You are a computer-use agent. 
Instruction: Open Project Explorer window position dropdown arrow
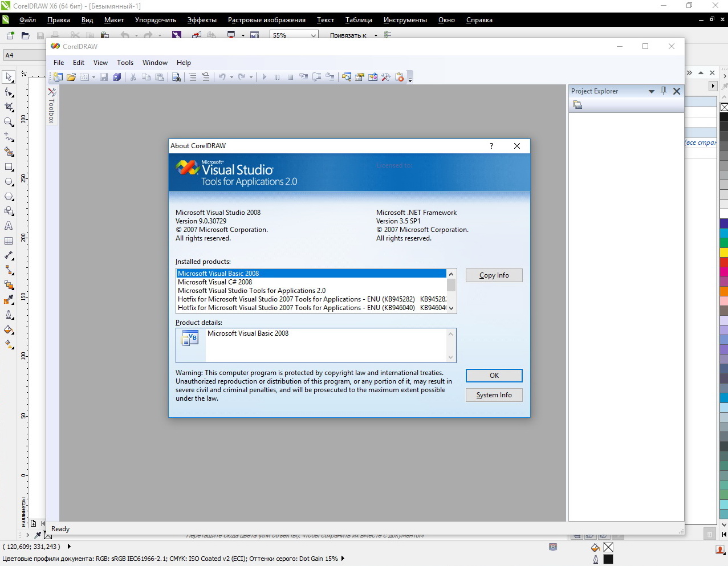click(651, 91)
